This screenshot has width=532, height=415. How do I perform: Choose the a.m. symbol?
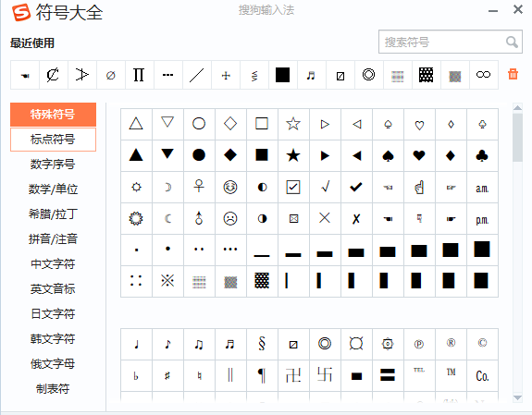click(x=482, y=187)
